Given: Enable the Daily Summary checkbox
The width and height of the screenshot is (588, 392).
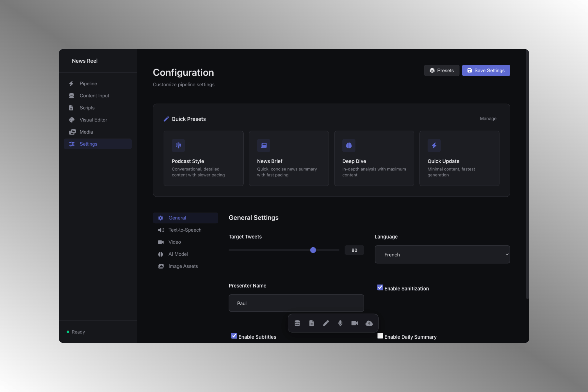Looking at the screenshot, I should (x=380, y=336).
